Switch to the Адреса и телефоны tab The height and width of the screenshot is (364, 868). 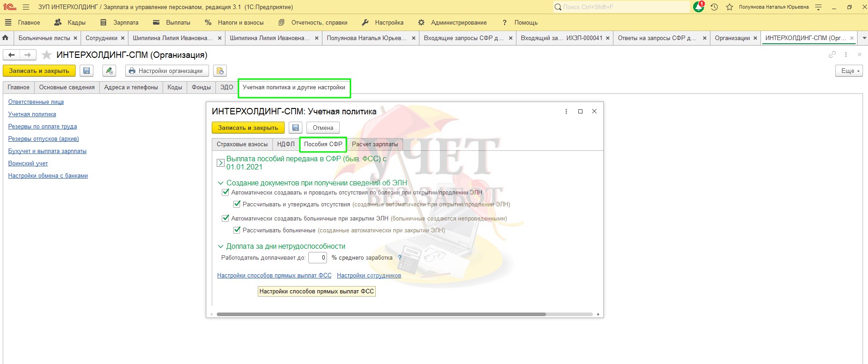131,87
